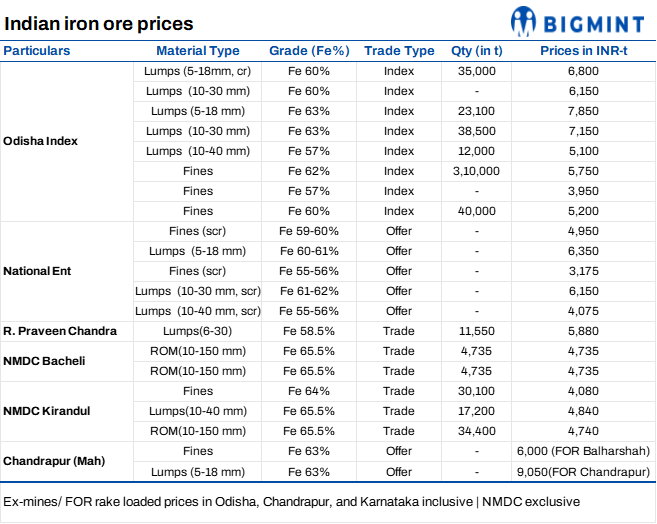Viewport: 657px width, 524px height.
Task: Click the Ex-mines/FOR rake footnote text
Action: point(290,500)
